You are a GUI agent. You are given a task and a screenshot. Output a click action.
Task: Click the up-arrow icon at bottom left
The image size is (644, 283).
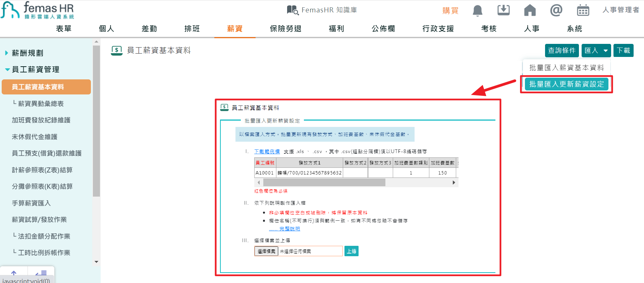[x=14, y=273]
